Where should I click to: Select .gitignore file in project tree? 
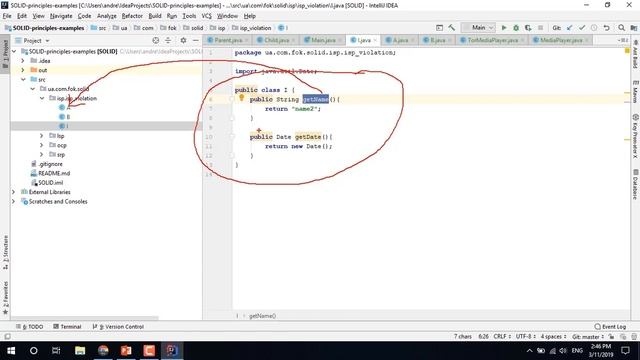[50, 164]
